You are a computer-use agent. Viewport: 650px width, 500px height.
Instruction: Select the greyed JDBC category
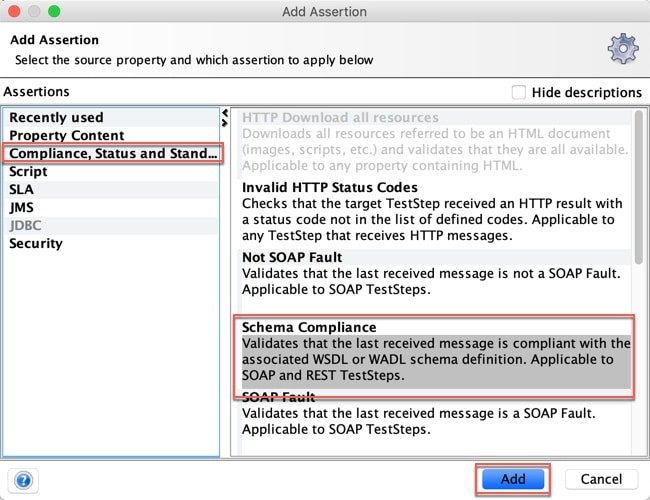pyautogui.click(x=111, y=225)
